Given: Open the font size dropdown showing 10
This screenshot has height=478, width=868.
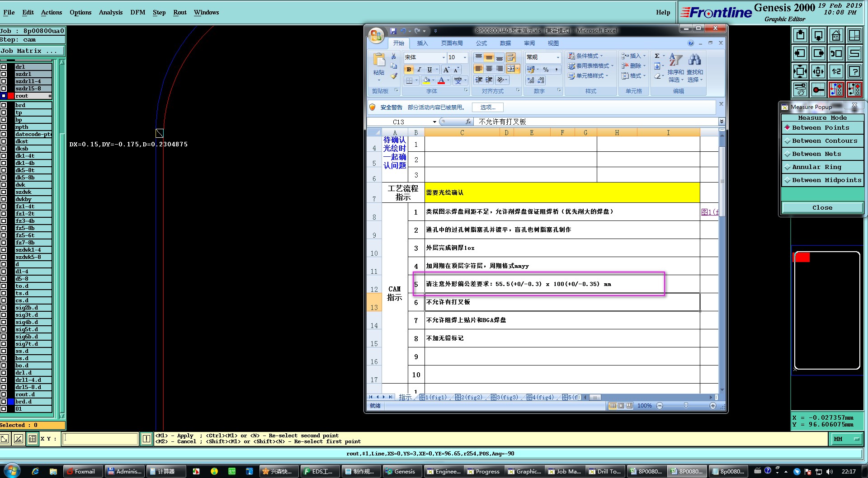Looking at the screenshot, I should [465, 57].
